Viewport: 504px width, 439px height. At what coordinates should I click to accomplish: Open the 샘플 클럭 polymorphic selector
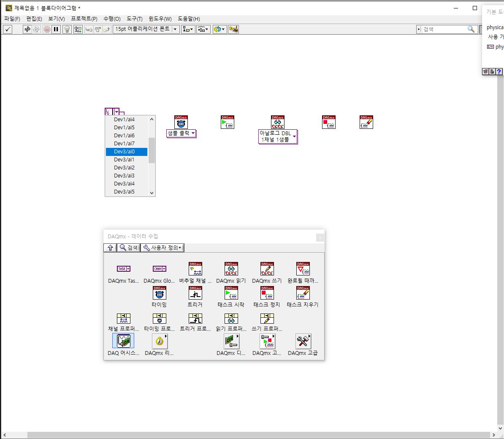tap(181, 133)
